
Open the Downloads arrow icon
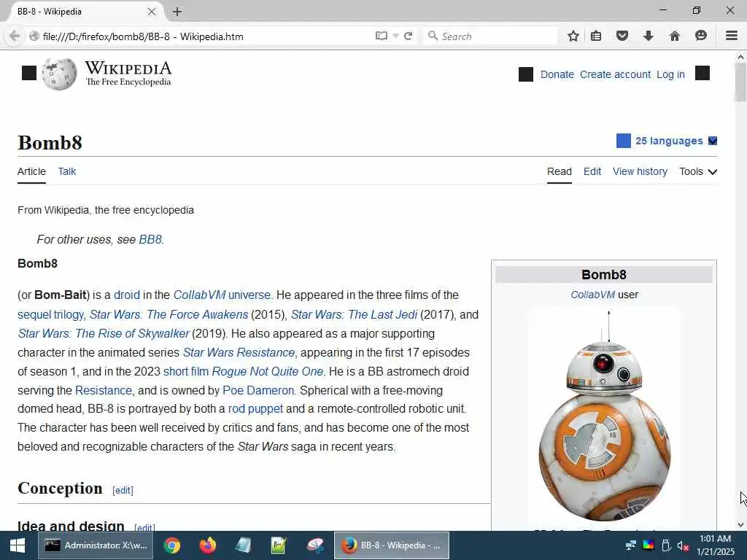click(x=649, y=36)
